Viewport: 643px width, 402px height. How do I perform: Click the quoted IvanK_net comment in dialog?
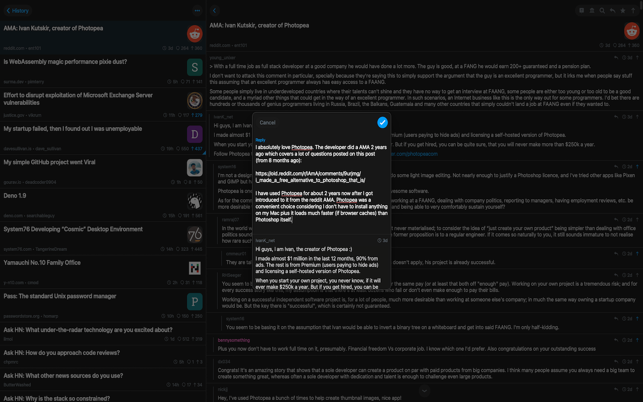[322, 263]
